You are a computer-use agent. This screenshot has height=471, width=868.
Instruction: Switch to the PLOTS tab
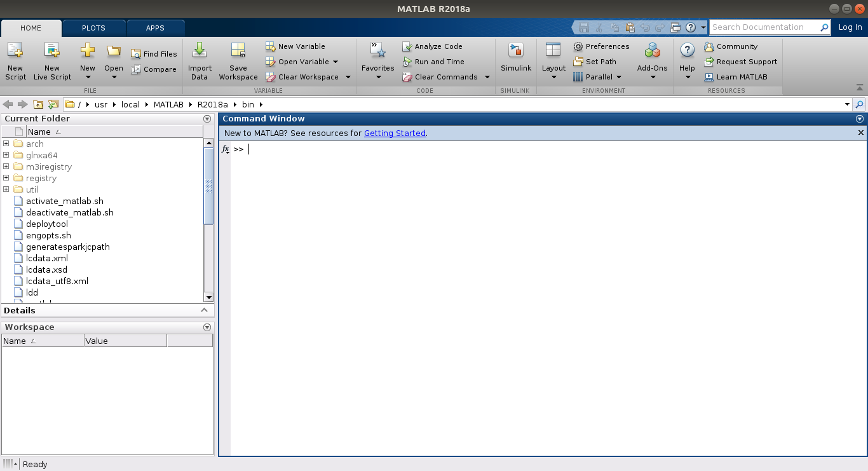[x=93, y=28]
